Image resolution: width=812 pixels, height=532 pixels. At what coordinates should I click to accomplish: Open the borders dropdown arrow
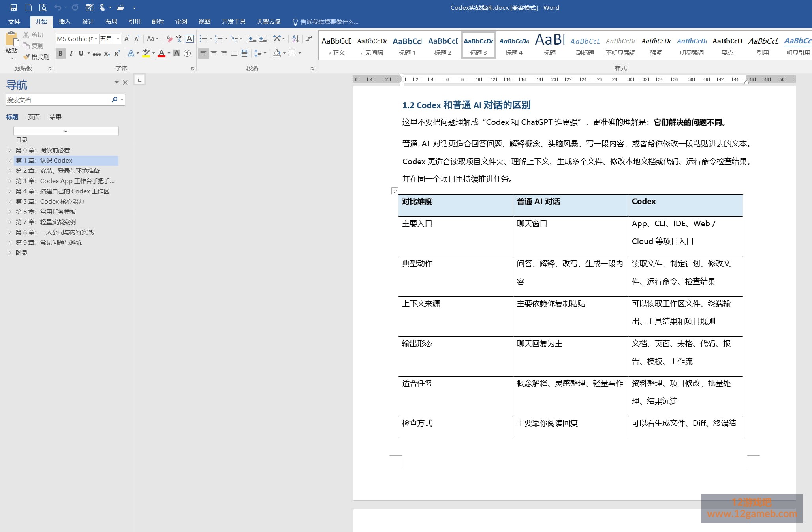click(x=300, y=53)
